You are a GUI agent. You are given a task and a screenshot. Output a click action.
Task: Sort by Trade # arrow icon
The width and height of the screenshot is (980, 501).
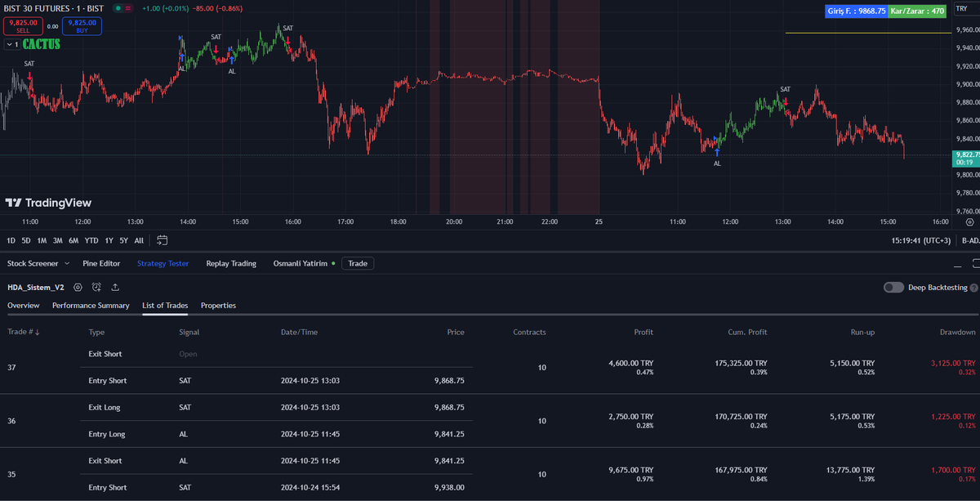[37, 333]
